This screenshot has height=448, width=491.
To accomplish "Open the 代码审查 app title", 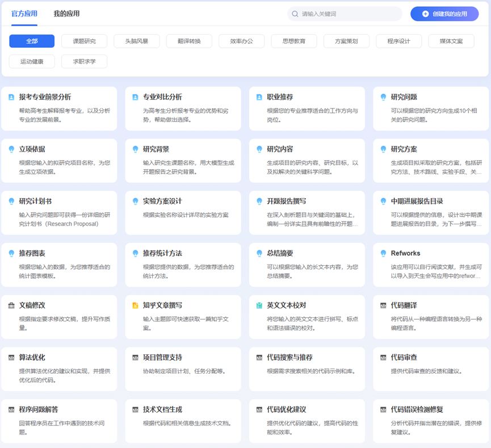I will pos(404,358).
